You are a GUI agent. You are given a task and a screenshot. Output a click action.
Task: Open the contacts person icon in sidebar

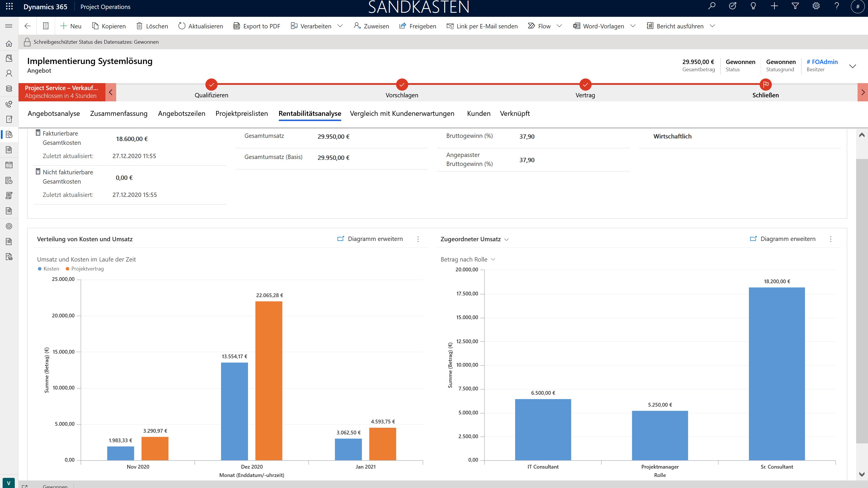tap(9, 73)
